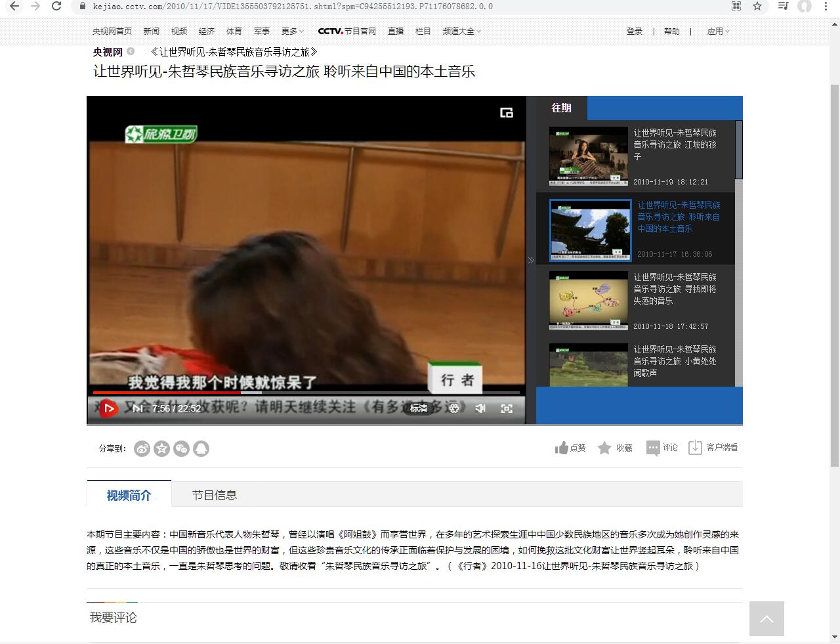Mute the video volume
The image size is (840, 644).
(x=480, y=408)
